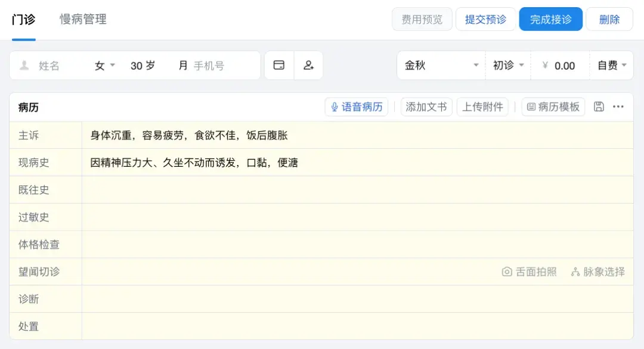Open the 自费 payment type dropdown
The image size is (644, 349).
[x=612, y=65]
